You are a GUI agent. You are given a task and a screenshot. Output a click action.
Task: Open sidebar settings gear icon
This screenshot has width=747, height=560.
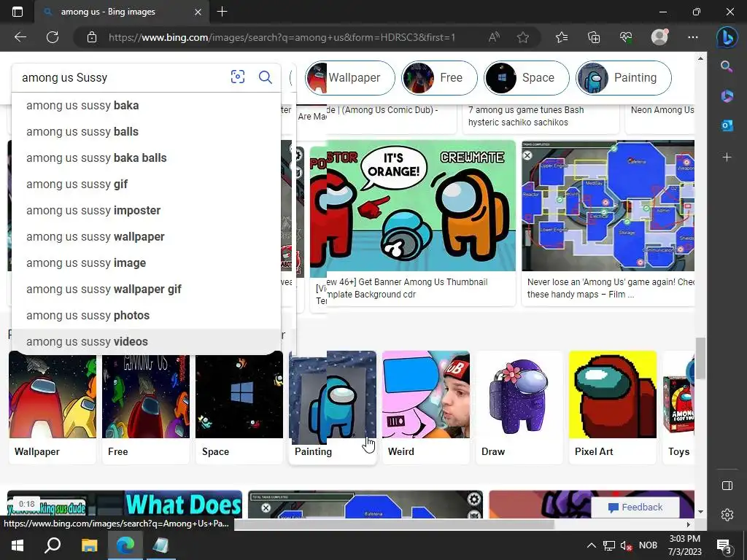pyautogui.click(x=727, y=515)
